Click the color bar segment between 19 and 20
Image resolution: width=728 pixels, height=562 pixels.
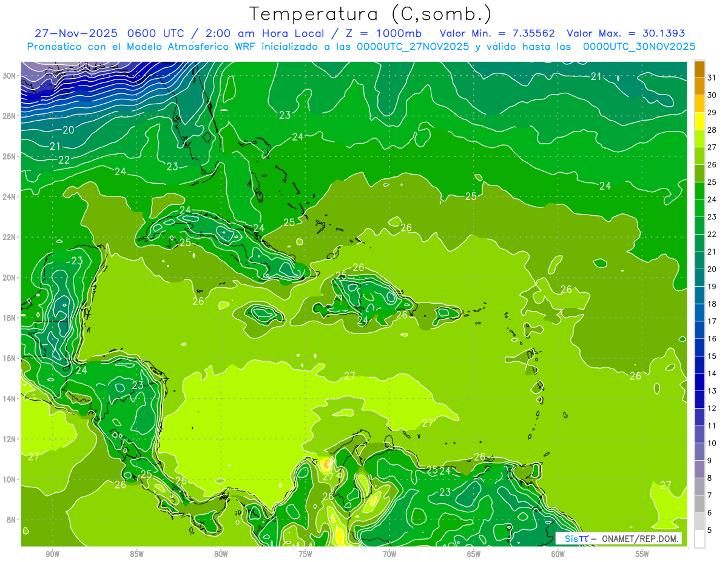(699, 278)
